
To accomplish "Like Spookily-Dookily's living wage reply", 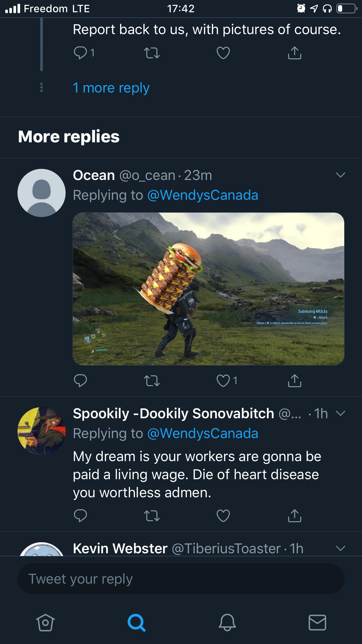I will point(223,516).
